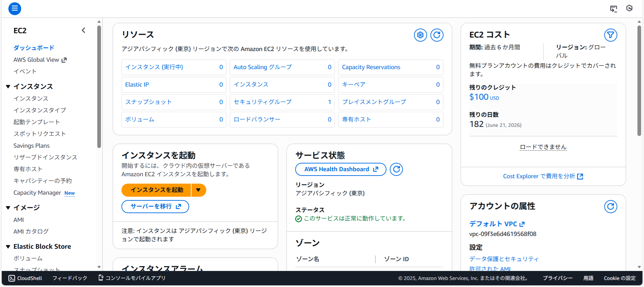
Task: Collapse the Elastic Block Store section
Action: pyautogui.click(x=8, y=247)
